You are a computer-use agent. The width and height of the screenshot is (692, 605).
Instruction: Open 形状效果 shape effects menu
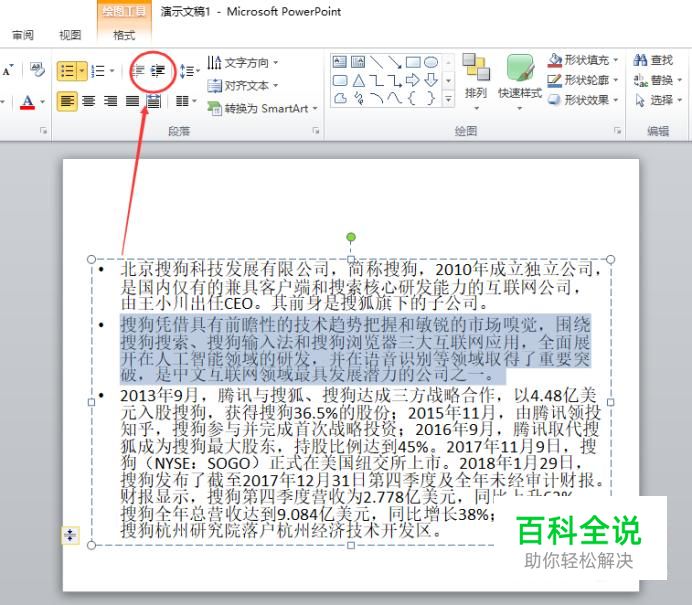point(583,100)
